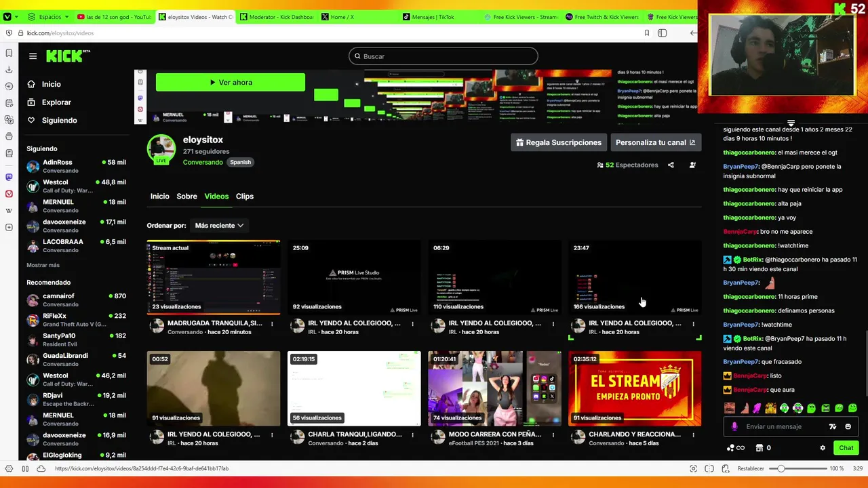The image size is (868, 488).
Task: Click the green Chat button
Action: [846, 448]
